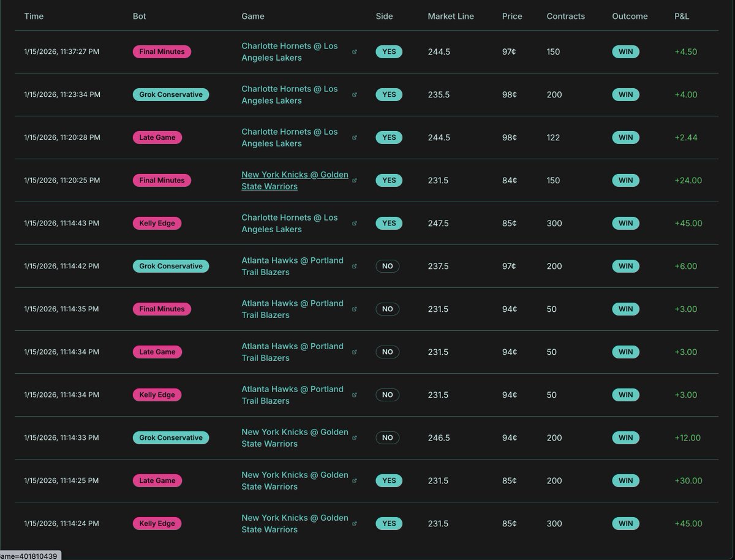Click Kelly Edge badge at 11:14:43 PM
Image resolution: width=735 pixels, height=560 pixels.
[x=157, y=224]
